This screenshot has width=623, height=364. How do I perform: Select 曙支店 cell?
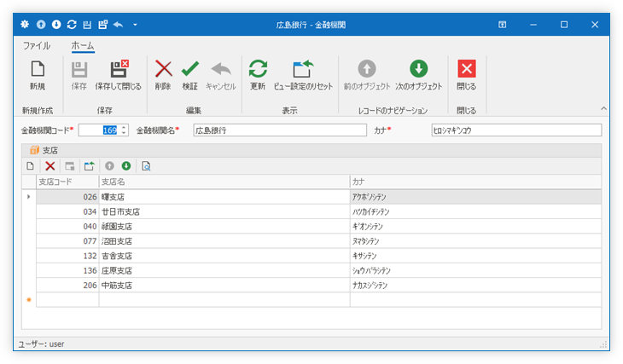(224, 197)
